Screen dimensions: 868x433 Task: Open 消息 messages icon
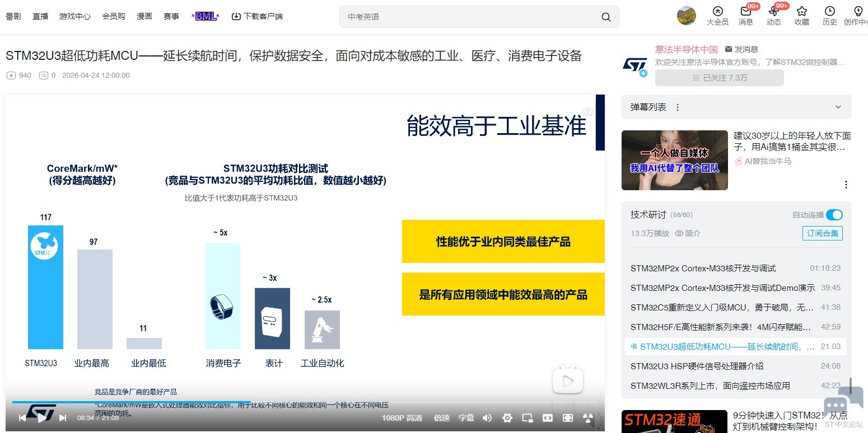[746, 16]
